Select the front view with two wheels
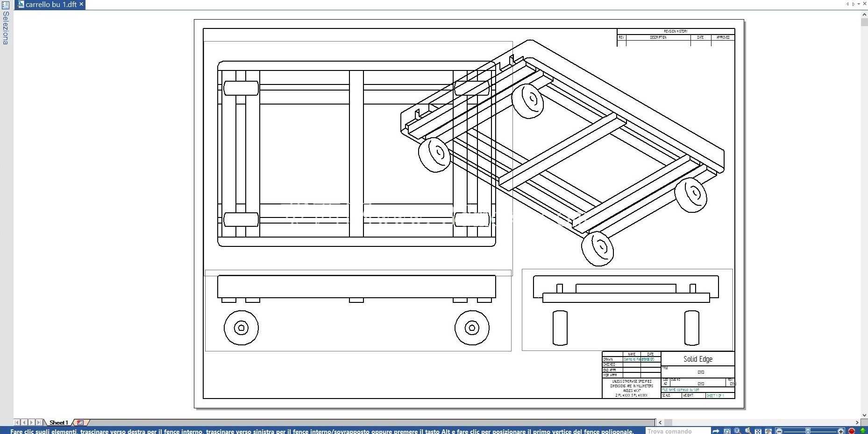Screen dimensions: 868x434 [x=358, y=310]
